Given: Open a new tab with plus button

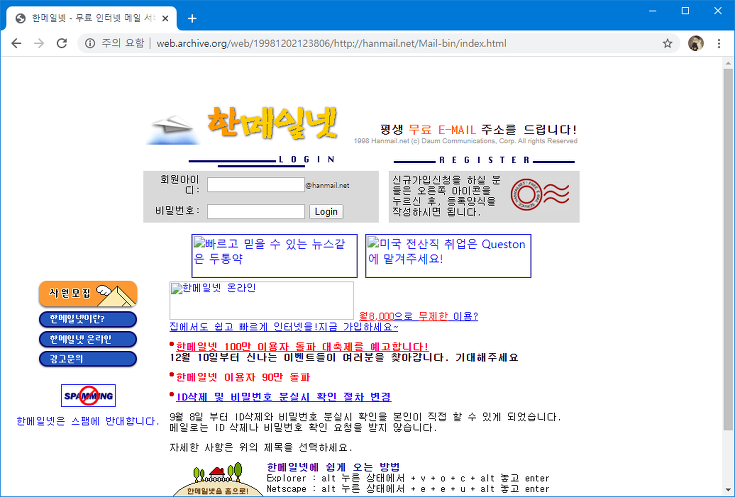Looking at the screenshot, I should pos(192,19).
